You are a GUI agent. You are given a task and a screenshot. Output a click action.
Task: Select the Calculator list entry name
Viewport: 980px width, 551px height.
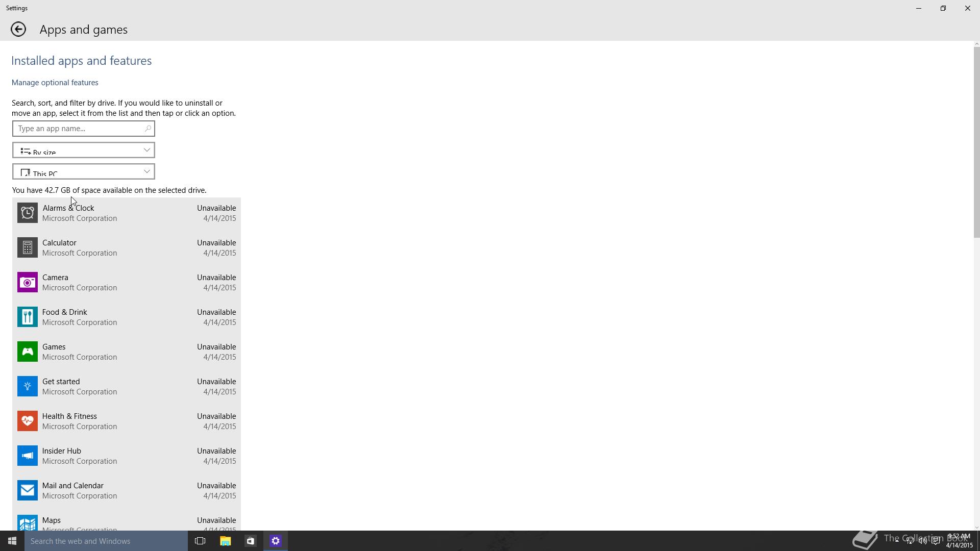(x=59, y=243)
